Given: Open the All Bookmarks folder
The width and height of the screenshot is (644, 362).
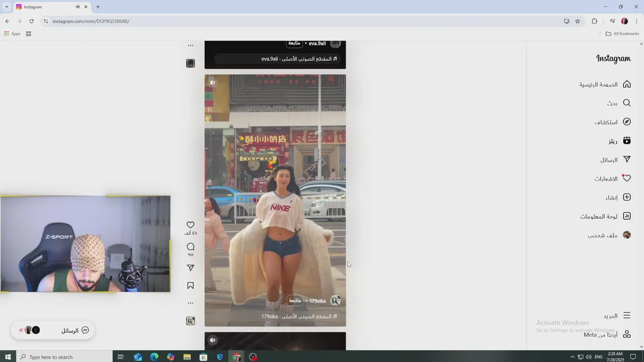Looking at the screenshot, I should point(622,34).
